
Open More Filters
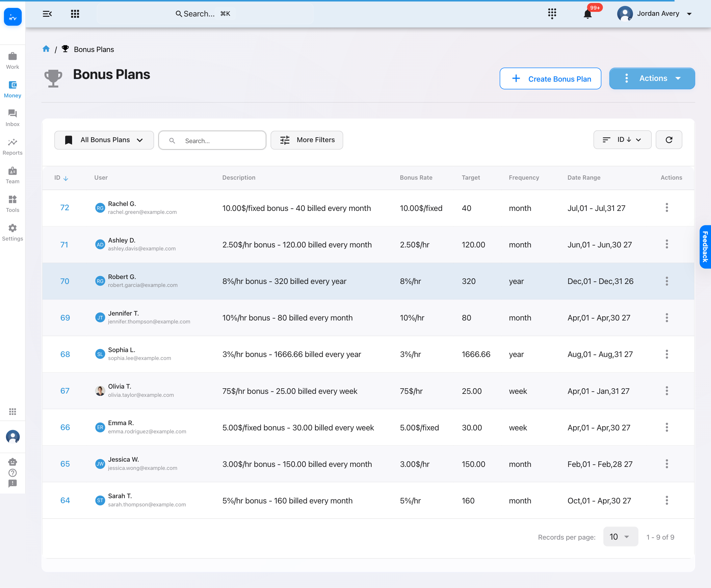point(306,140)
